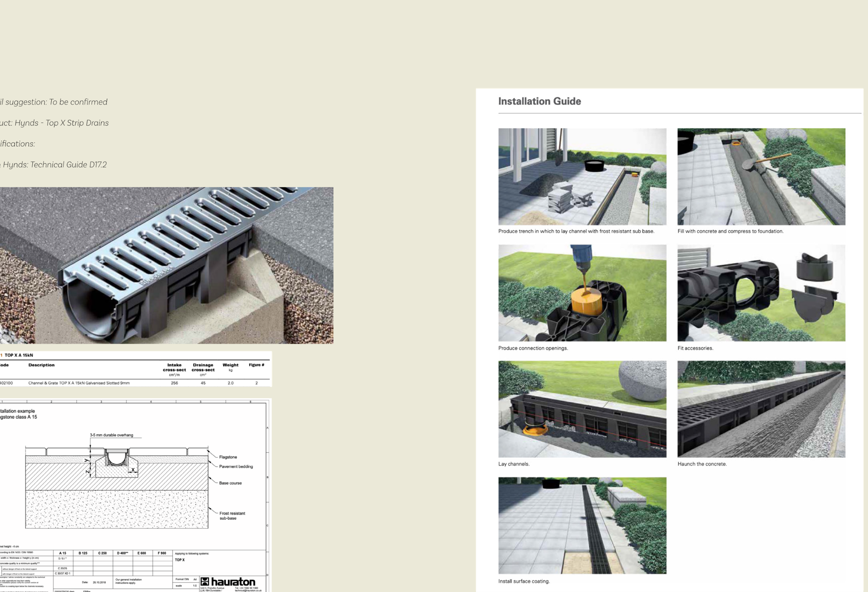868x592 pixels.
Task: Click caption 'Haunch the concrete.'
Action: pos(702,464)
